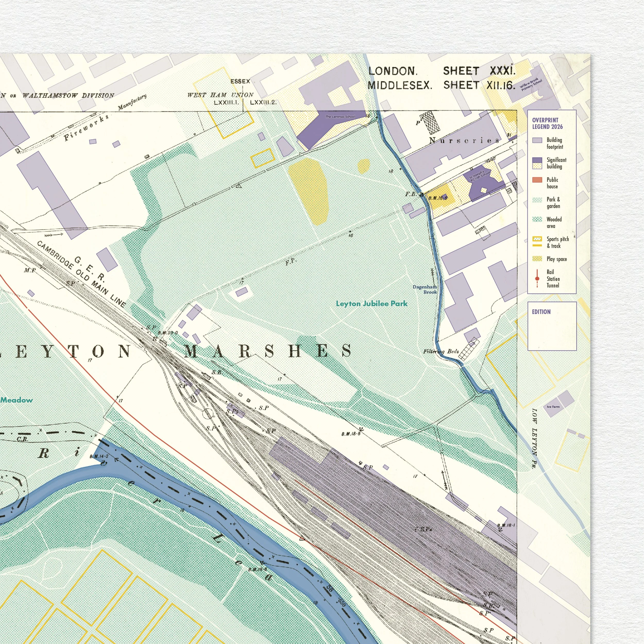
Task: Click the 'SHEET XII.16.' title text
Action: 479,85
